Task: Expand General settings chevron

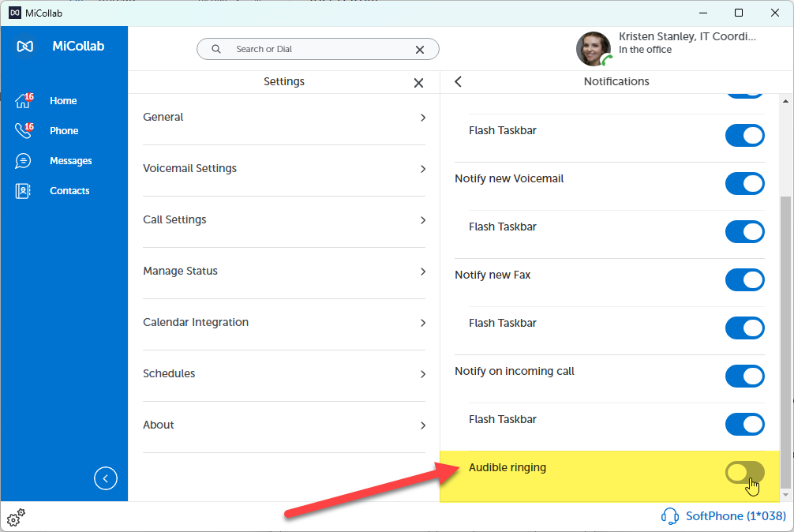Action: 423,118
